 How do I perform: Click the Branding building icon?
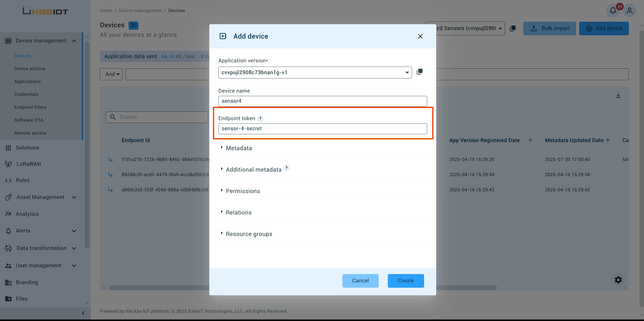coord(8,282)
